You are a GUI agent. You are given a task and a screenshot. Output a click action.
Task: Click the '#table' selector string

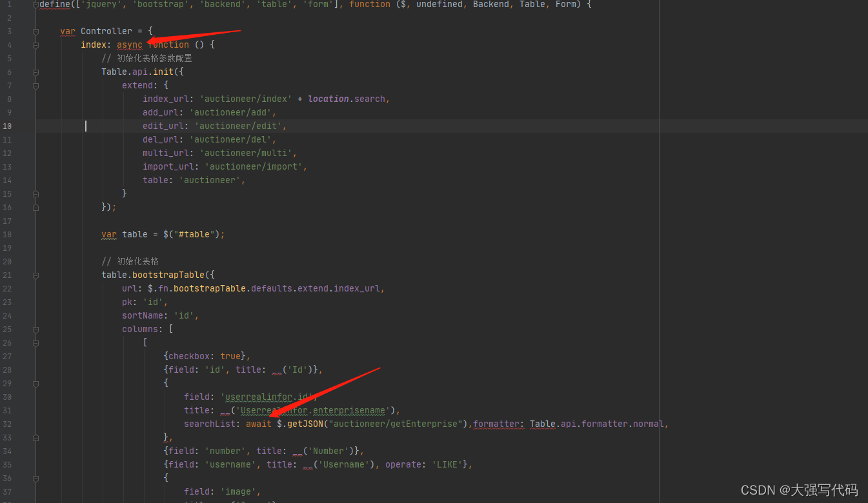click(x=194, y=234)
